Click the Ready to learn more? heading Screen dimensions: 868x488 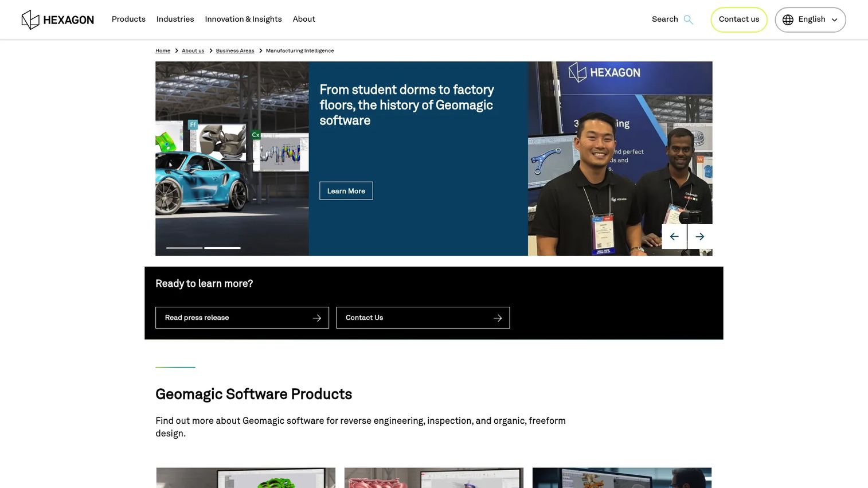click(x=204, y=283)
